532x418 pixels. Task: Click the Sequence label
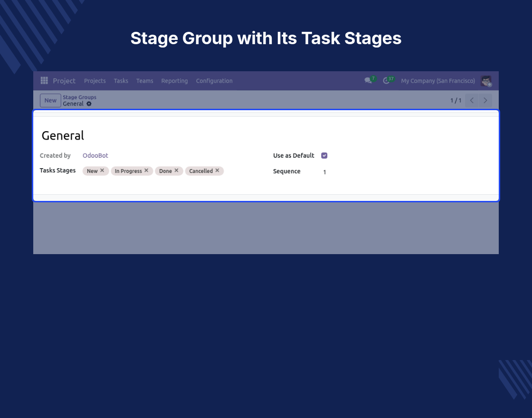[x=287, y=171]
